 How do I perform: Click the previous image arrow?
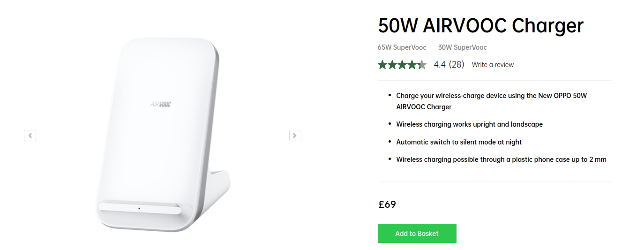[30, 136]
